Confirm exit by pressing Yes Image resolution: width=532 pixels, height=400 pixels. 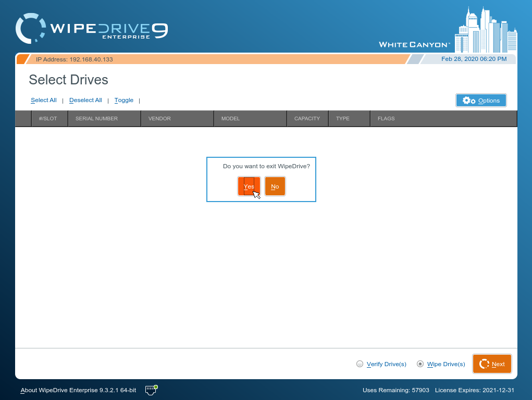click(249, 186)
